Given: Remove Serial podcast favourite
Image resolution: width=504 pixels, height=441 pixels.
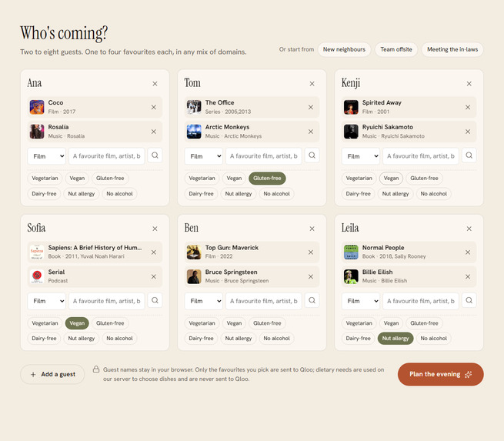Looking at the screenshot, I should [154, 276].
